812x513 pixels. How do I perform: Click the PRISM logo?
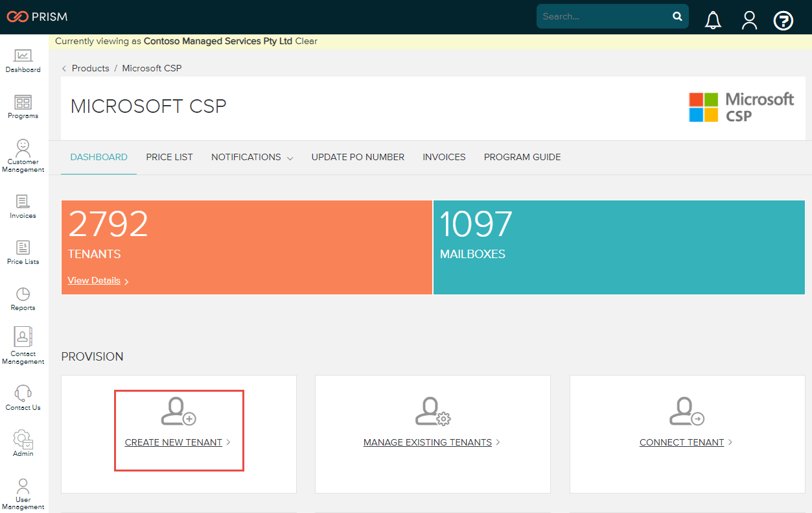coord(37,16)
